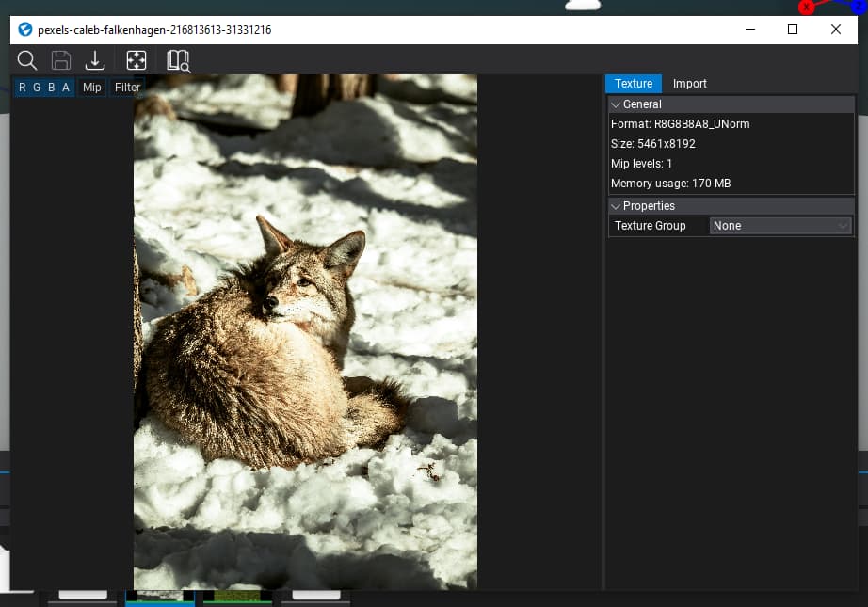Screen dimensions: 868x607
Task: Switch to the Import tab
Action: 689,84
